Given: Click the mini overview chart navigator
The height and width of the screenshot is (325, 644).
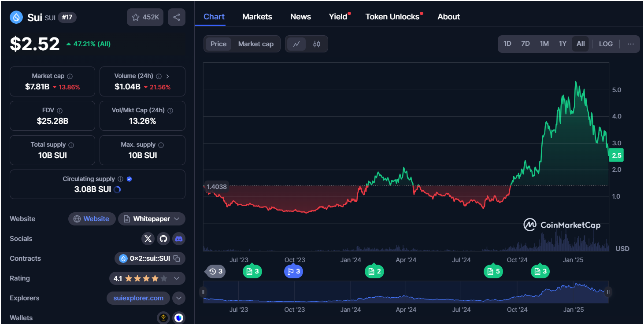Looking at the screenshot, I should (406, 292).
